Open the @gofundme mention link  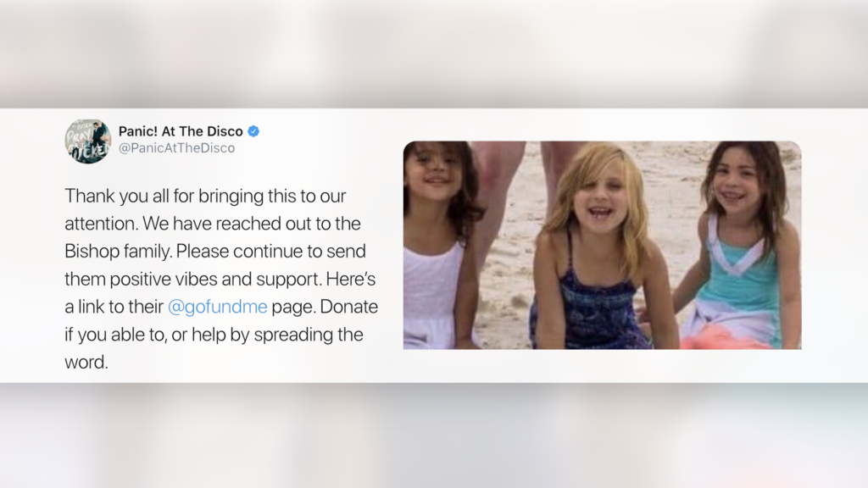(218, 307)
